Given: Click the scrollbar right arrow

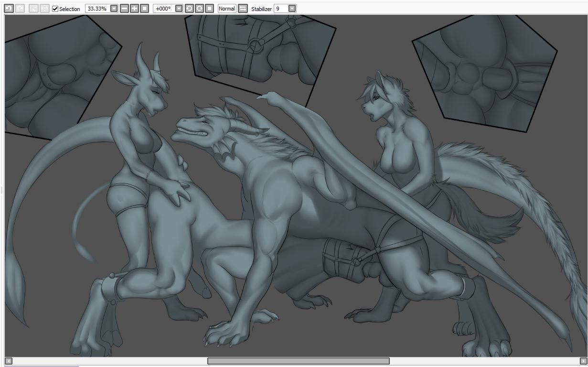Looking at the screenshot, I should click(583, 361).
